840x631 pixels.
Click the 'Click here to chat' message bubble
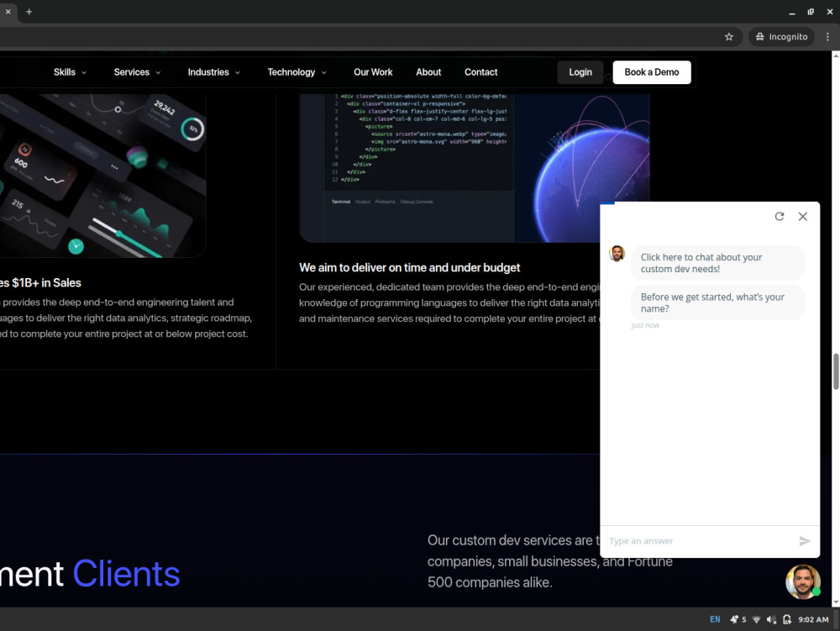718,263
